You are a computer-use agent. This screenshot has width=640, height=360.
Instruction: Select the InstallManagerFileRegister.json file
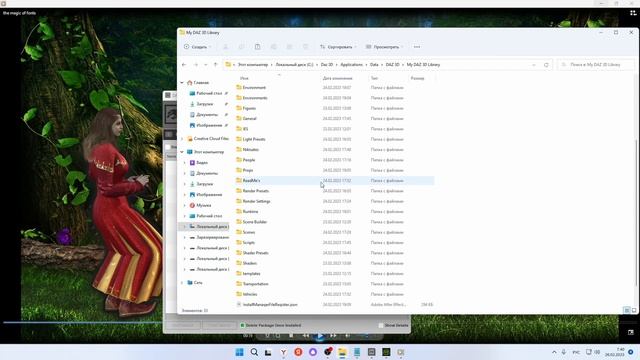[x=270, y=304]
